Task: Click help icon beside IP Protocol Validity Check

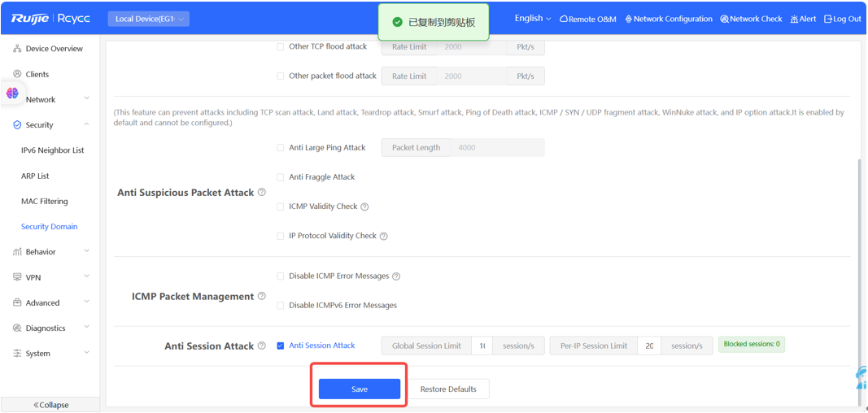Action: [383, 236]
